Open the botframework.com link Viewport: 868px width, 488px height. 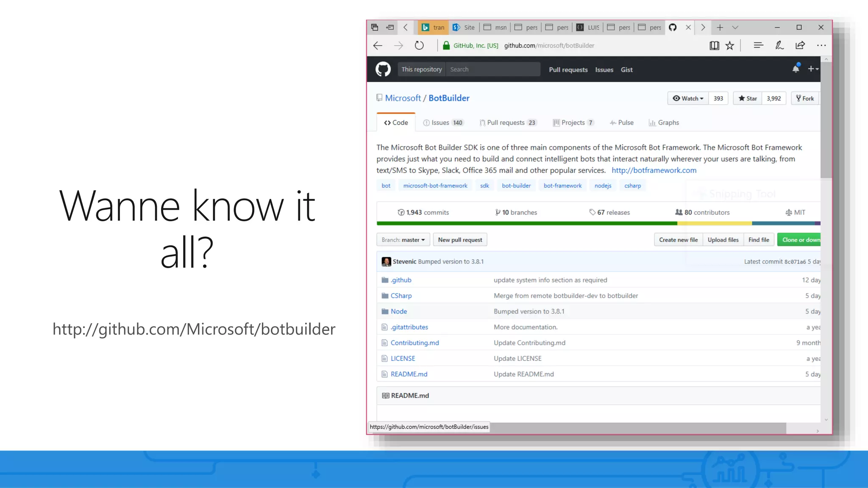pyautogui.click(x=654, y=170)
